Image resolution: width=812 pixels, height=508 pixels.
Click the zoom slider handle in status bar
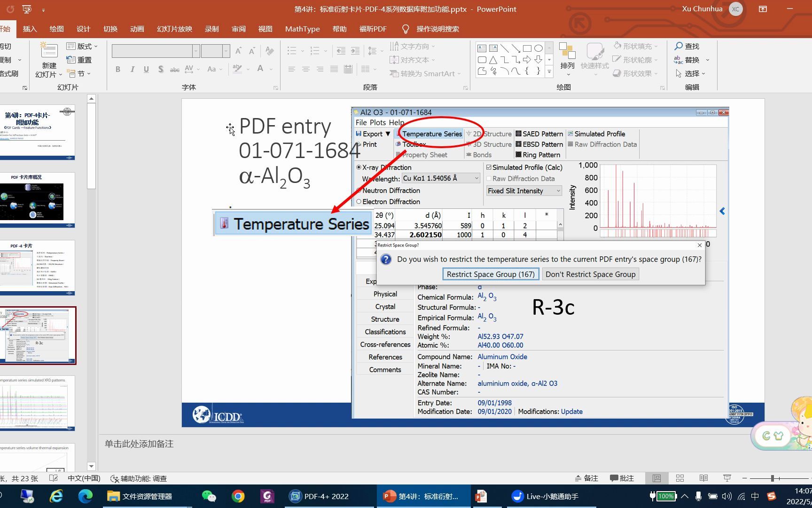pyautogui.click(x=772, y=478)
